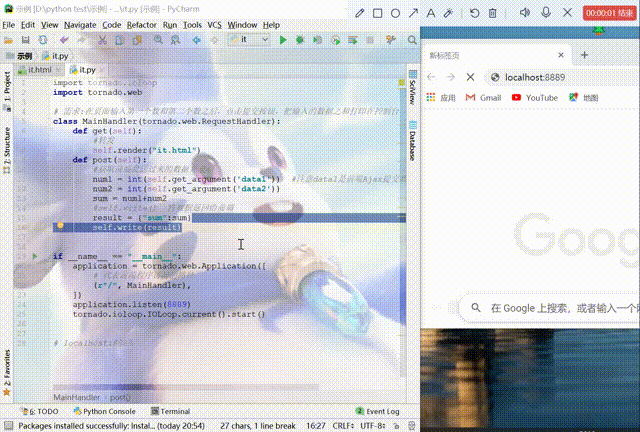This screenshot has height=432, width=640.
Task: Click the Save All toolbar icon
Action: pyautogui.click(x=27, y=39)
